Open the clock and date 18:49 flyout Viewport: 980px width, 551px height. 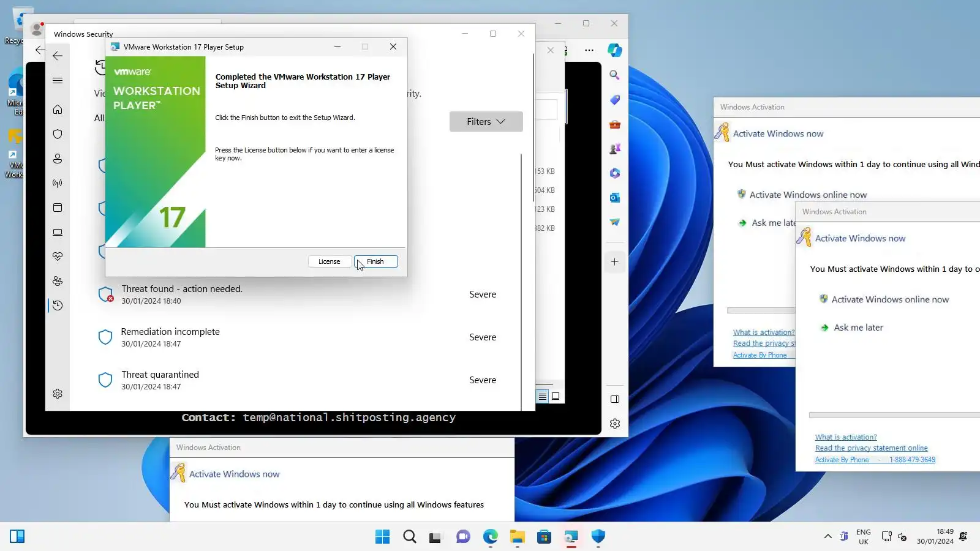[935, 537]
